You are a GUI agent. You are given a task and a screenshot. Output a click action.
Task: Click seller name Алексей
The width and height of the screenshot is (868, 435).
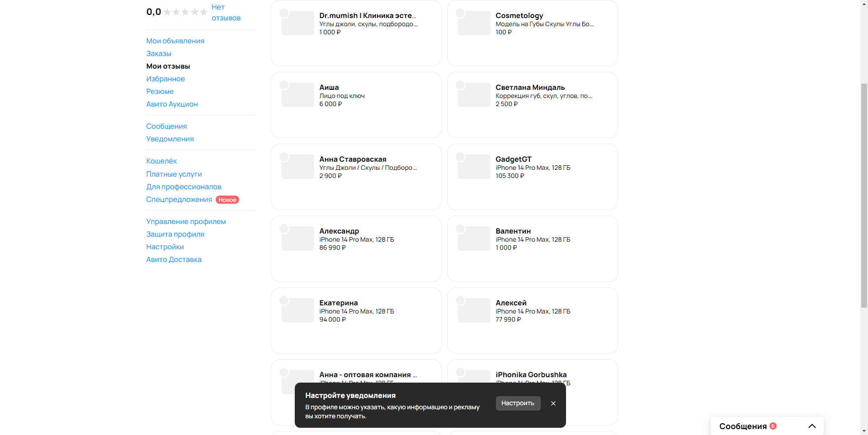(x=511, y=303)
